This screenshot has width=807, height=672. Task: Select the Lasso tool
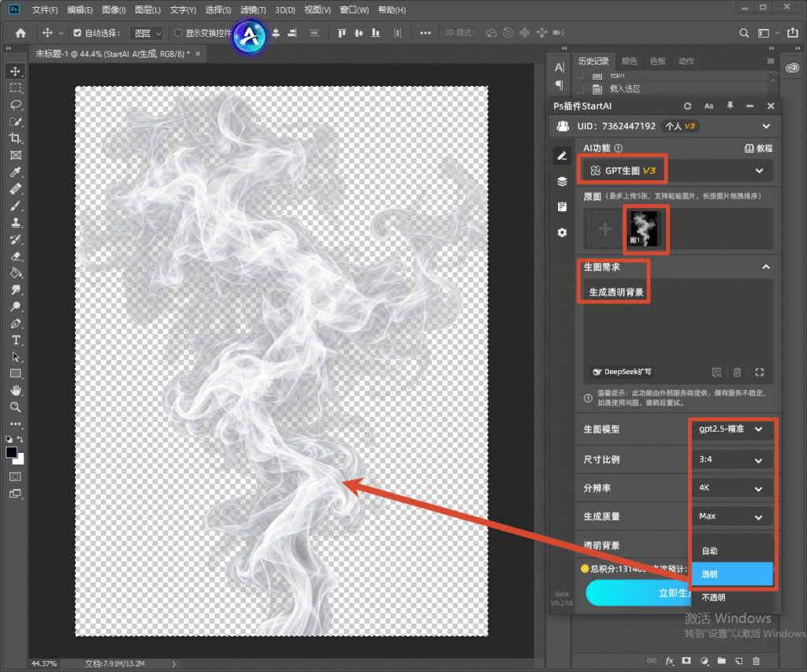(16, 105)
